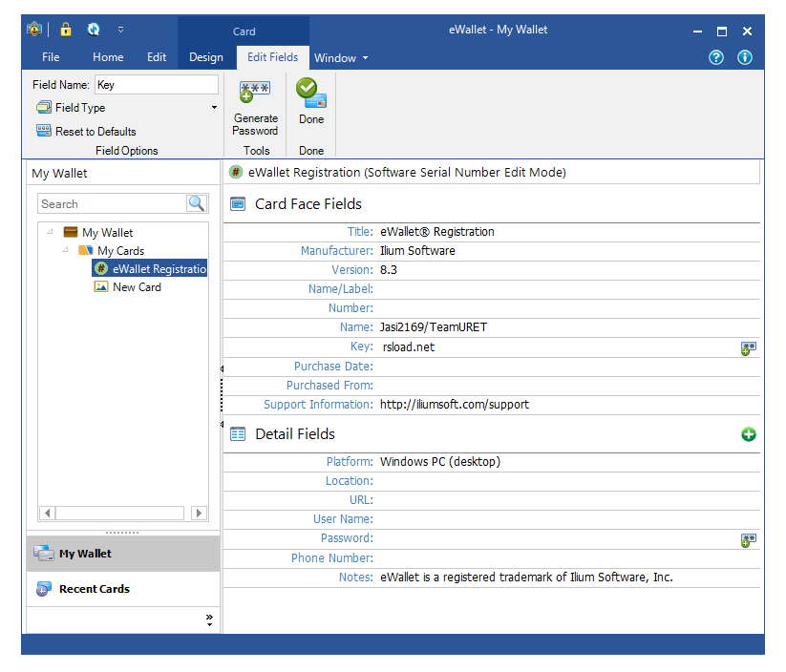
Task: Click the Notes field value
Action: (526, 577)
